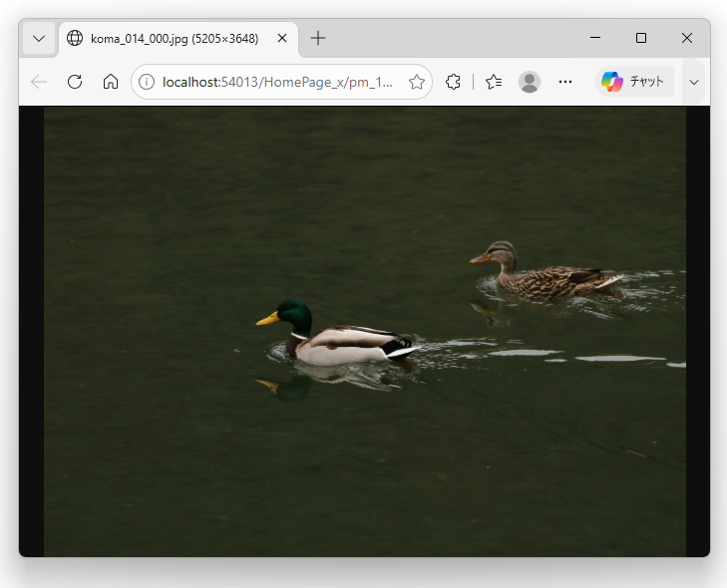Click the brown female duck in image

tap(546, 271)
